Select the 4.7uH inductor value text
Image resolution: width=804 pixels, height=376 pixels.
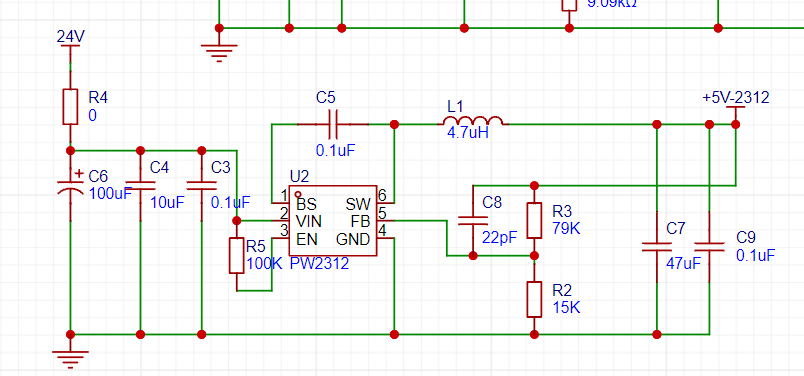(468, 134)
